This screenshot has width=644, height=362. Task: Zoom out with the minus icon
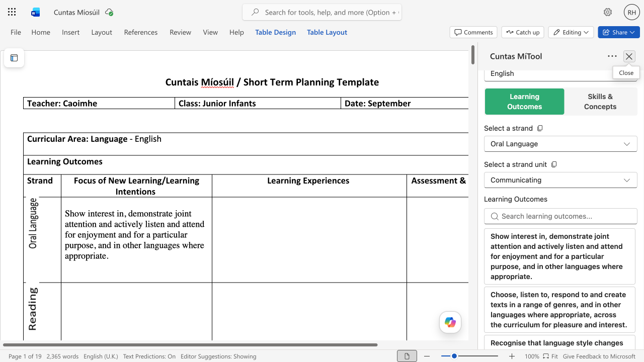click(427, 356)
